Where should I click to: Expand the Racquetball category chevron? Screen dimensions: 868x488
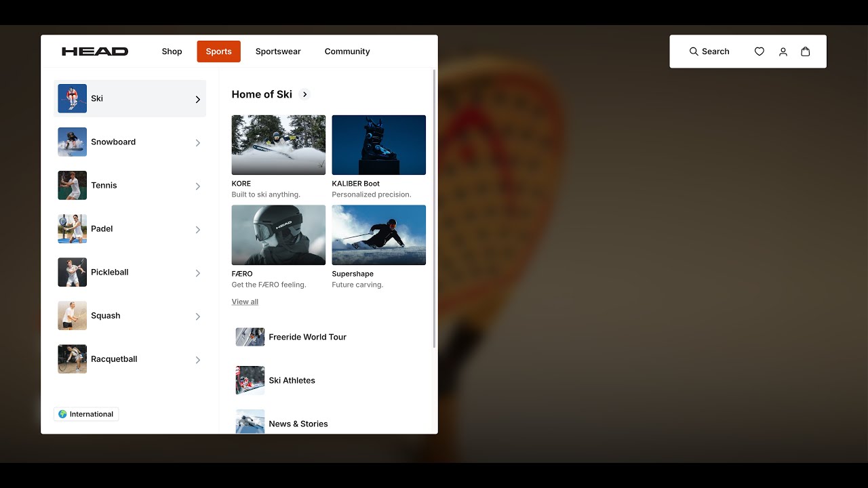point(198,359)
